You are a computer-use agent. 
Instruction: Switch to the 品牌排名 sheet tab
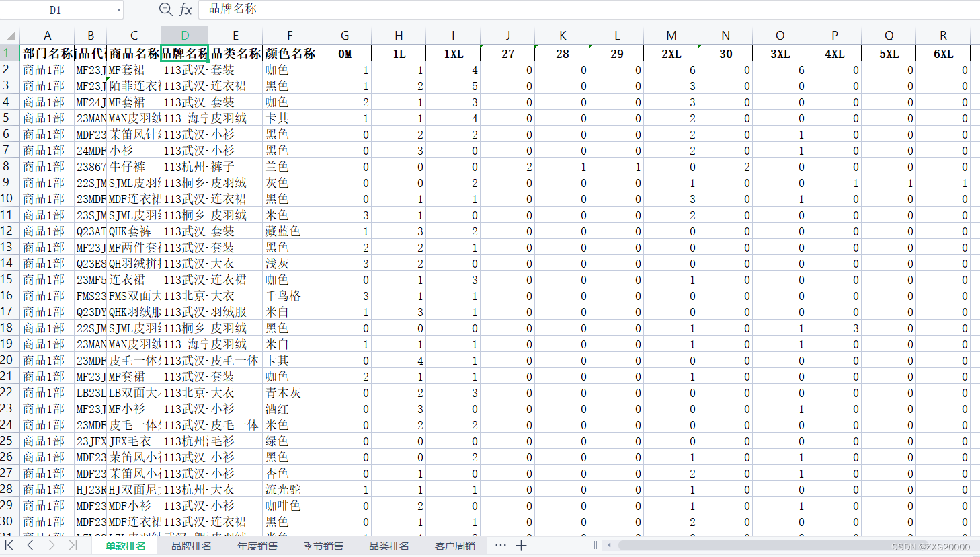pos(191,546)
